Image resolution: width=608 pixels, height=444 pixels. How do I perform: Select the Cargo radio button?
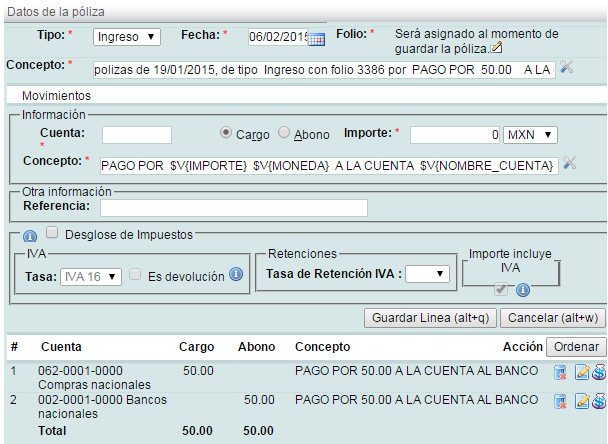coord(226,133)
